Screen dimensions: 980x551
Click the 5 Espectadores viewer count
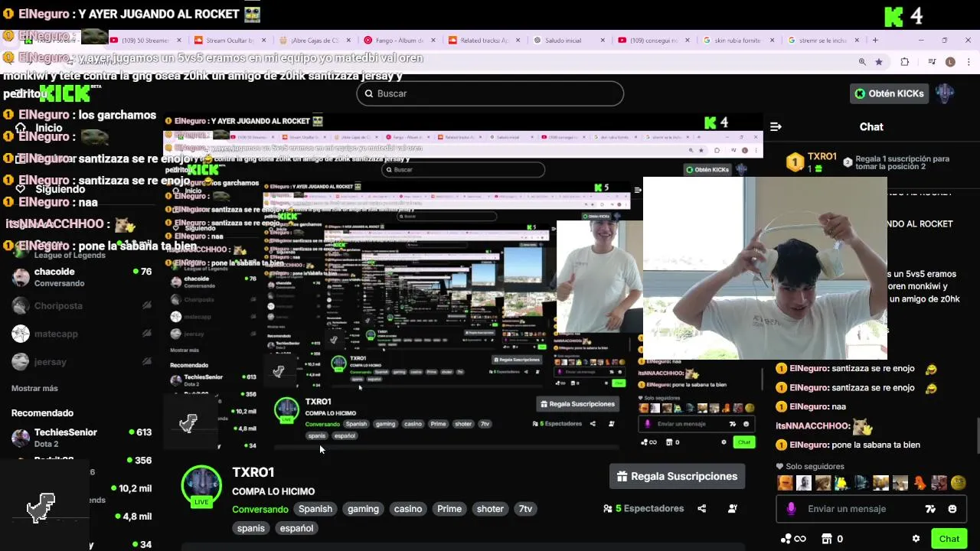tap(643, 508)
